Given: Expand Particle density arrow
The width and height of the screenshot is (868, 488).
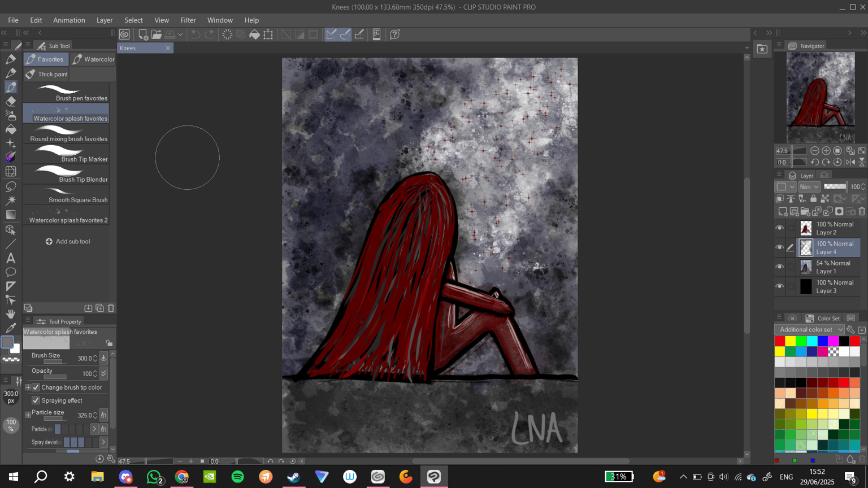Looking at the screenshot, I should tap(94, 429).
